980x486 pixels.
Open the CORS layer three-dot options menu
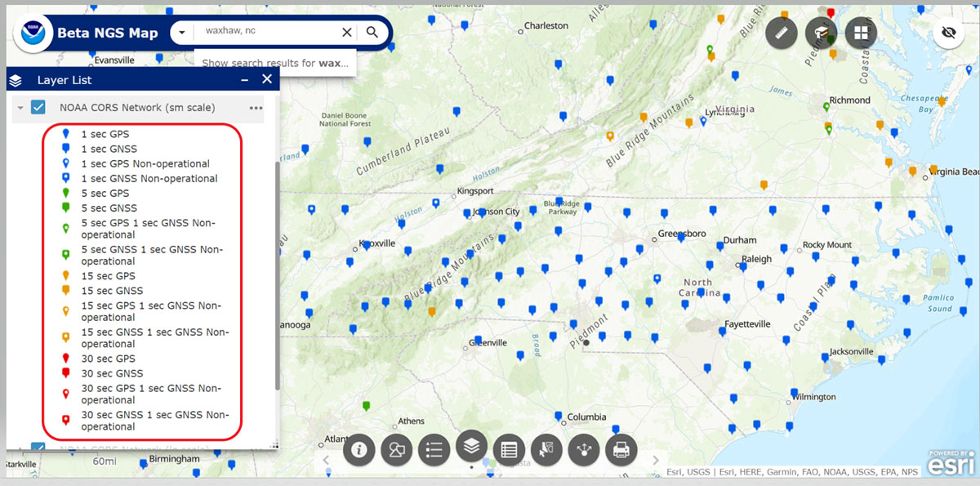click(x=256, y=108)
